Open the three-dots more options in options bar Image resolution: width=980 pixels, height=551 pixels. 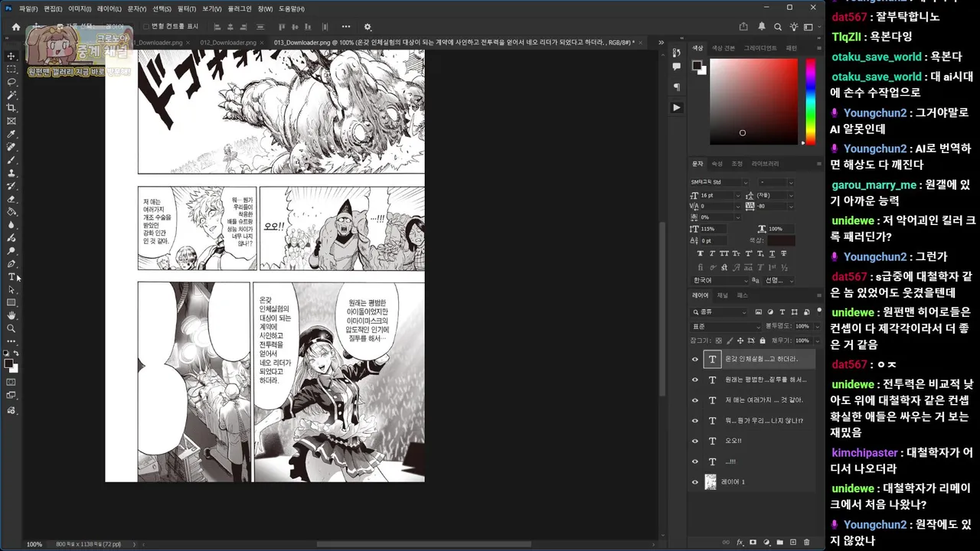point(346,27)
